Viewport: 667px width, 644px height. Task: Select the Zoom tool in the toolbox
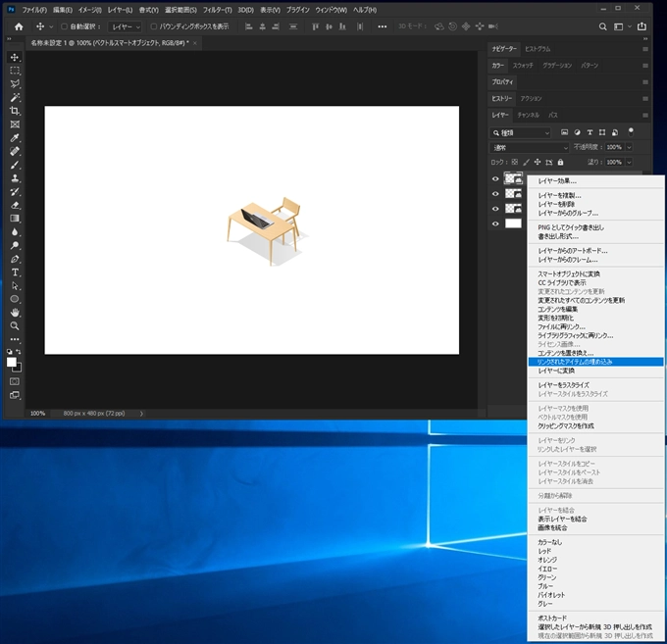click(15, 325)
